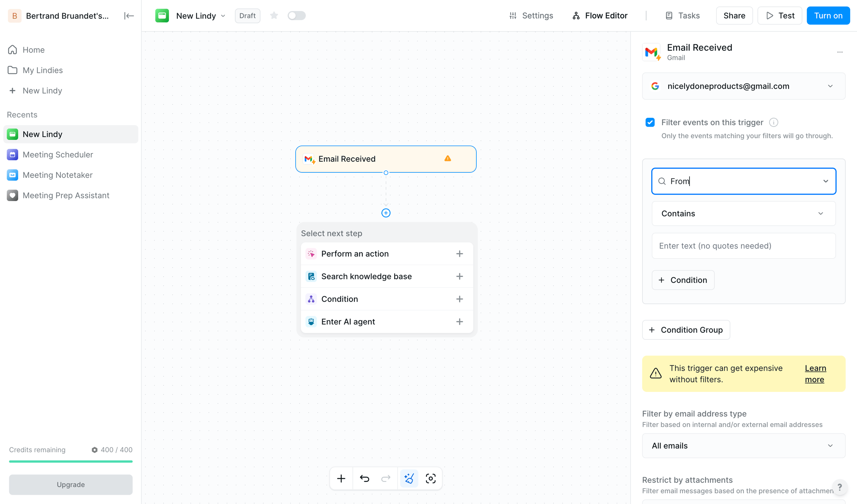The width and height of the screenshot is (857, 504).
Task: Click plus icon next to Enter AI agent
Action: 460,322
